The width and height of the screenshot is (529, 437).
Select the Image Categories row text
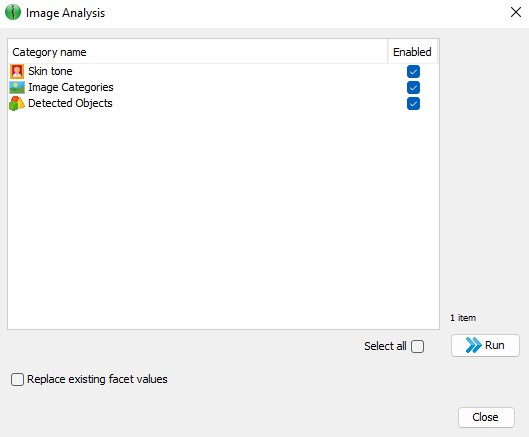coord(71,87)
